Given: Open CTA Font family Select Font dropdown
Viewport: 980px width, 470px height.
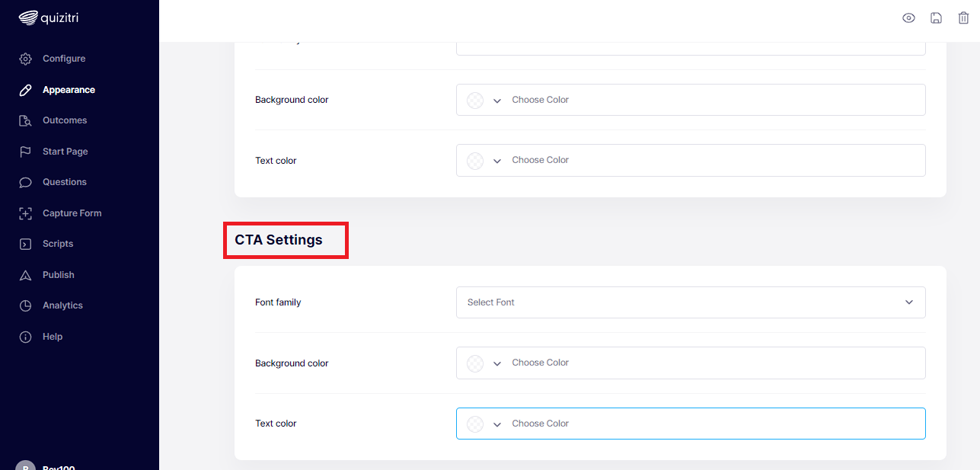Looking at the screenshot, I should coord(691,302).
